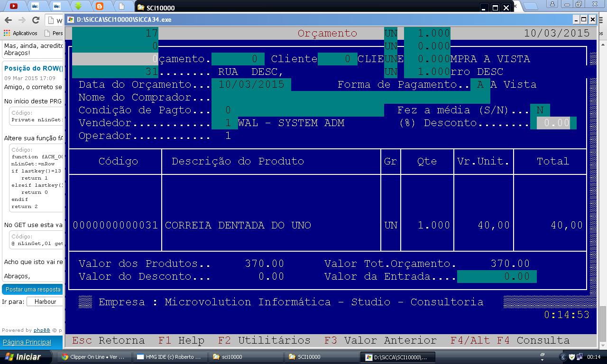
Task: Switch to HMG IDE taskbar button
Action: click(x=169, y=357)
